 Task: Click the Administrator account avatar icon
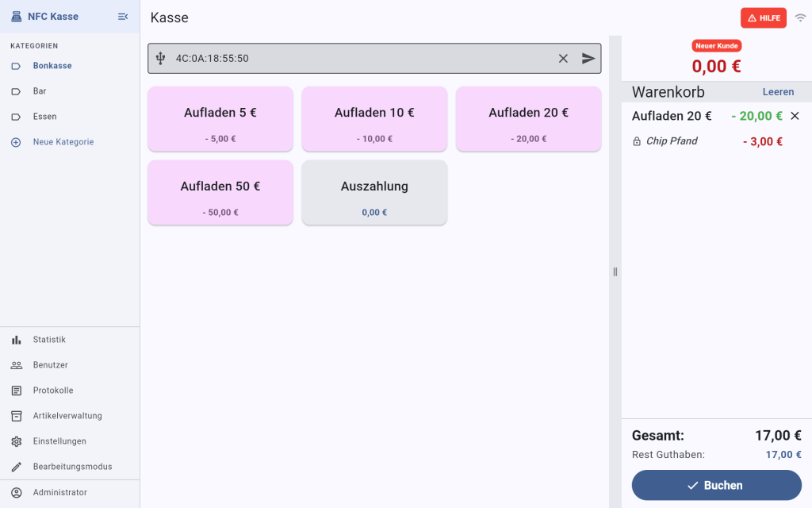point(16,492)
